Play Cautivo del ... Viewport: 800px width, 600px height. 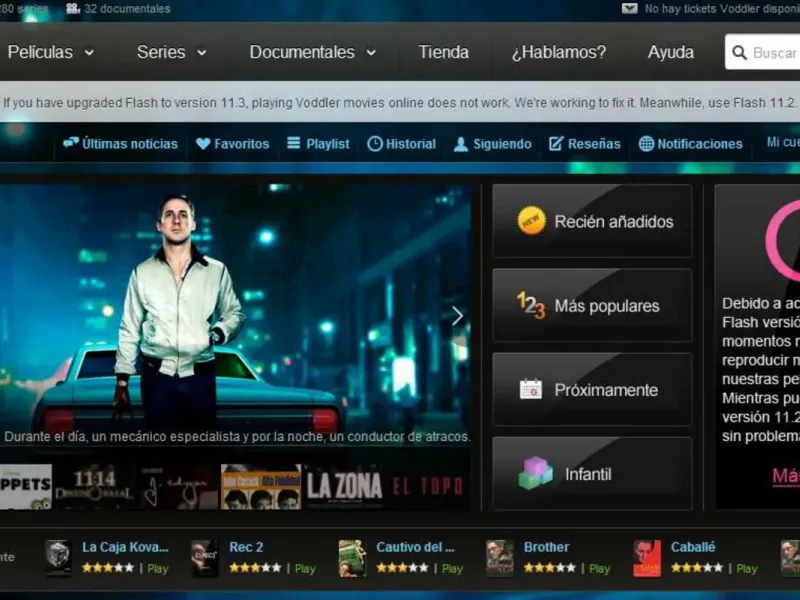pos(452,568)
